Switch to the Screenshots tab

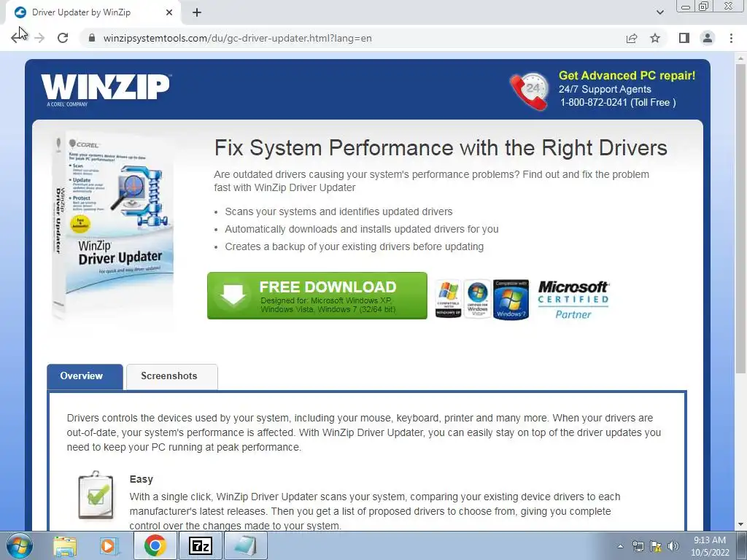point(172,377)
